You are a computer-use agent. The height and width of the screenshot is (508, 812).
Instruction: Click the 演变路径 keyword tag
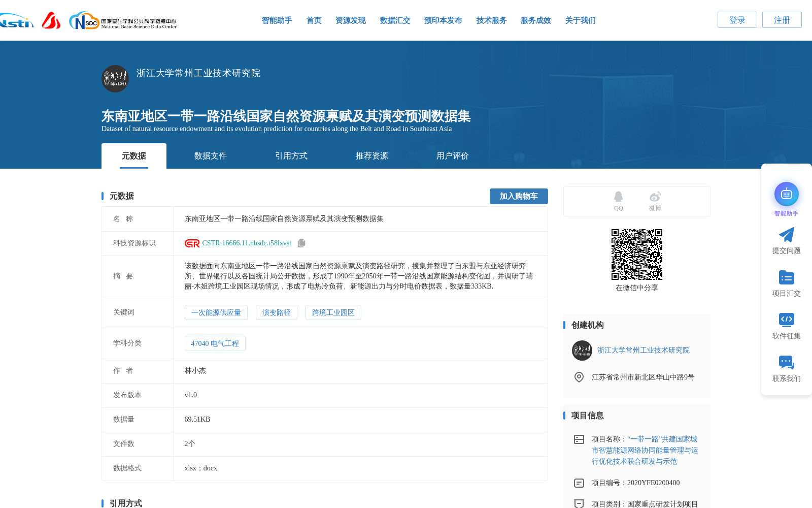(277, 312)
